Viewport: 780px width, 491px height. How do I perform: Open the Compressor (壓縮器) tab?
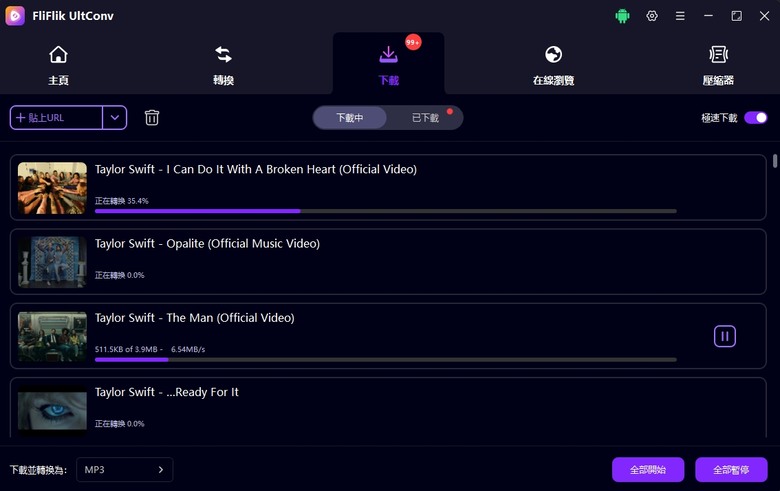tap(718, 65)
